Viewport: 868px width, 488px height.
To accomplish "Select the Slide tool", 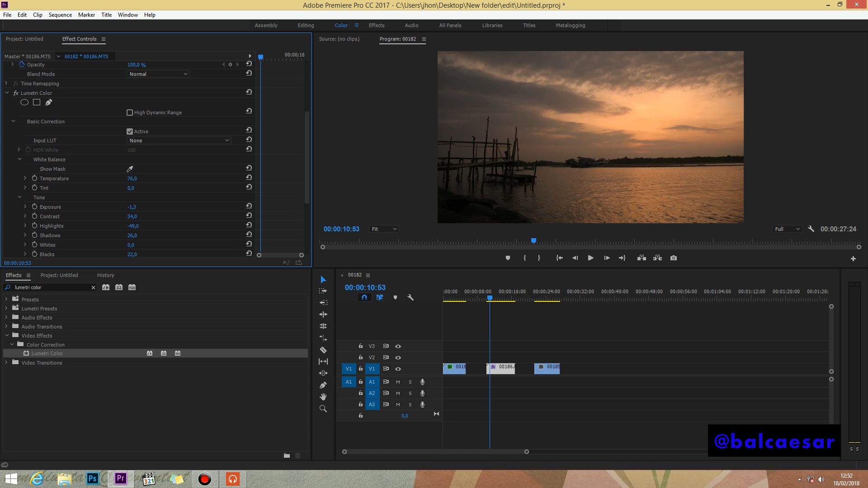I will (x=323, y=373).
